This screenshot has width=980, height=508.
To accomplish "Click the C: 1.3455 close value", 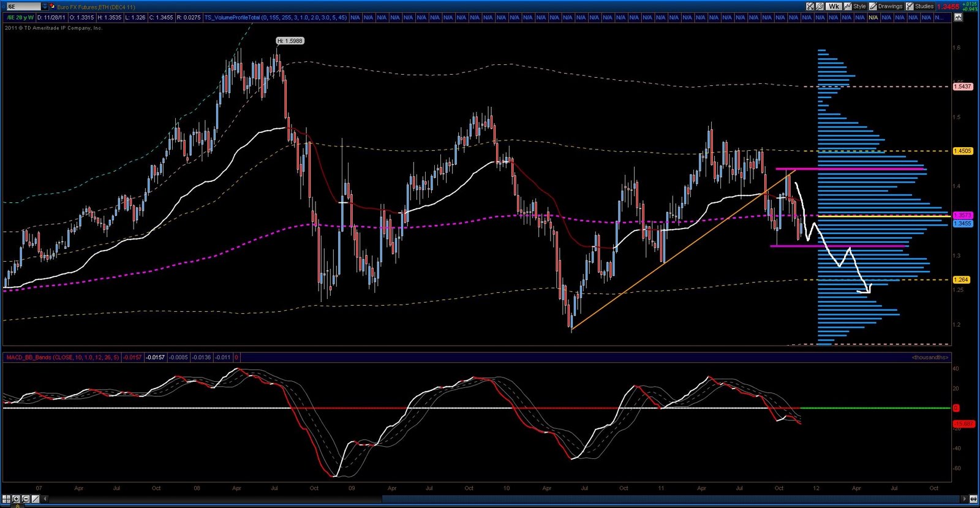I will 161,17.
